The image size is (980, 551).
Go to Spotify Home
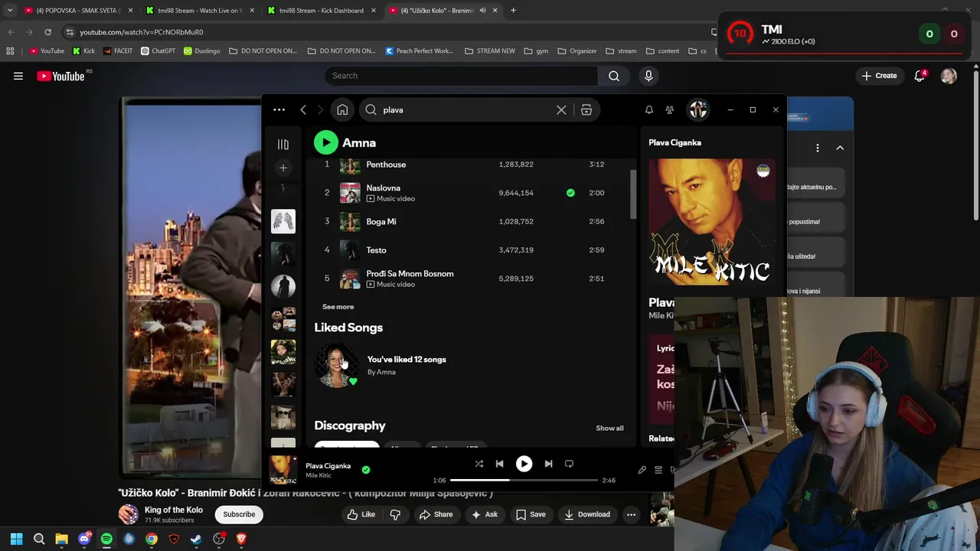click(342, 109)
